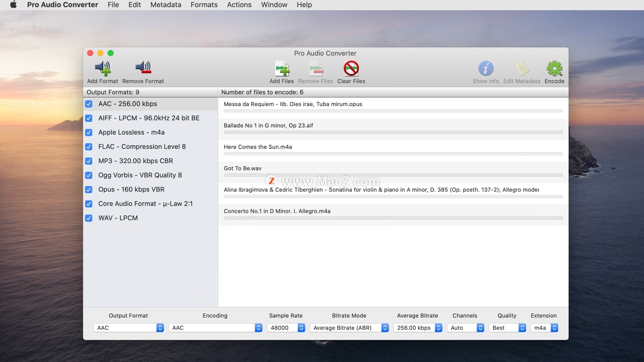The height and width of the screenshot is (362, 644).
Task: Uncheck Opus - 160 kbps VBR format
Action: [89, 189]
